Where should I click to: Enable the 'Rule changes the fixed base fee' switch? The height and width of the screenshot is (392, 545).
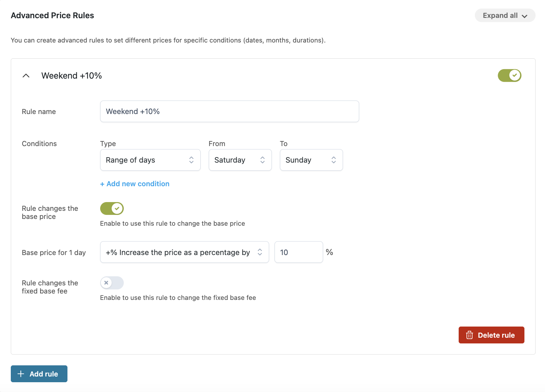[x=112, y=283]
